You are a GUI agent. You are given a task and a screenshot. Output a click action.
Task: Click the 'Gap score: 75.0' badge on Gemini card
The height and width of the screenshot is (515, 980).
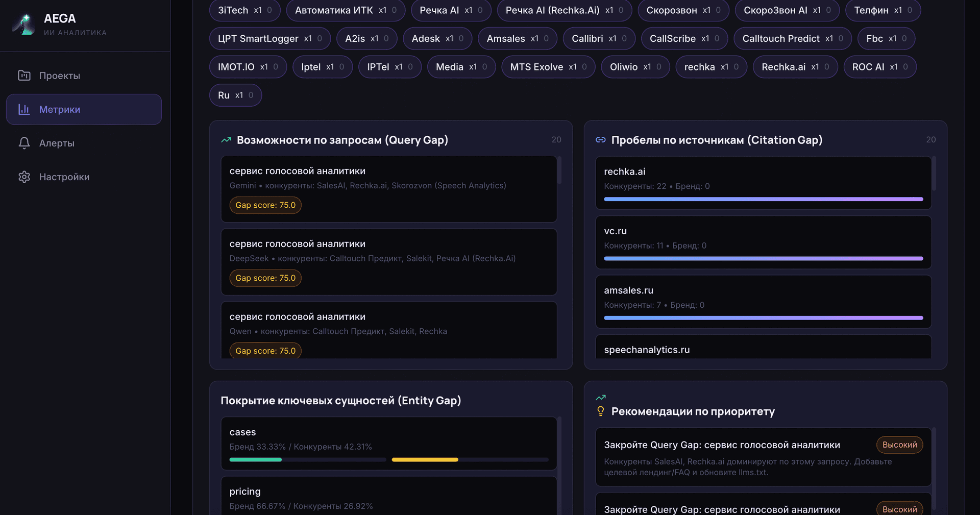point(265,205)
